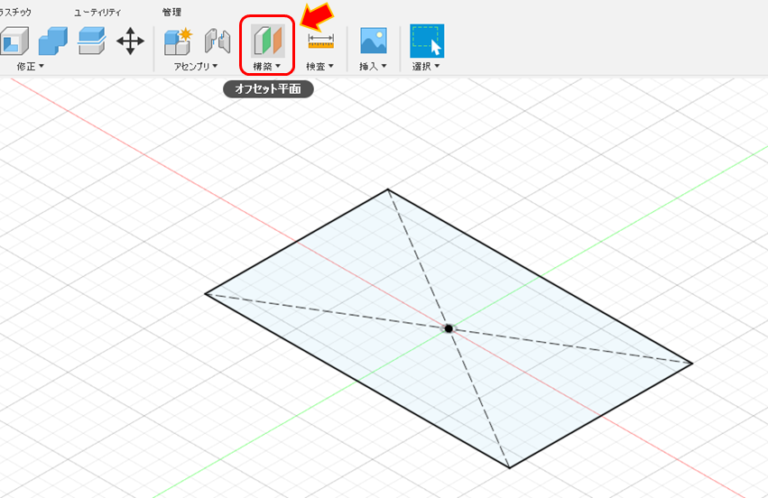Click the Joint icon in Assemble

(217, 40)
